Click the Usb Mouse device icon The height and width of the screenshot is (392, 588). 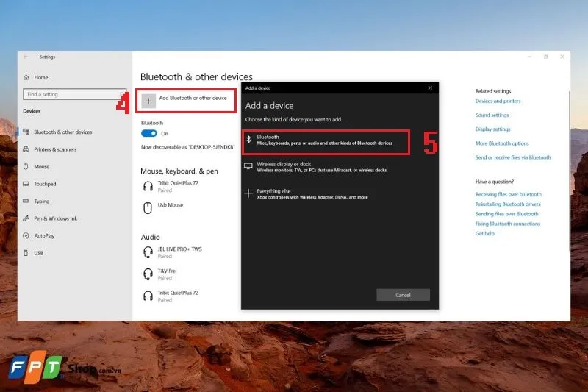coord(148,207)
